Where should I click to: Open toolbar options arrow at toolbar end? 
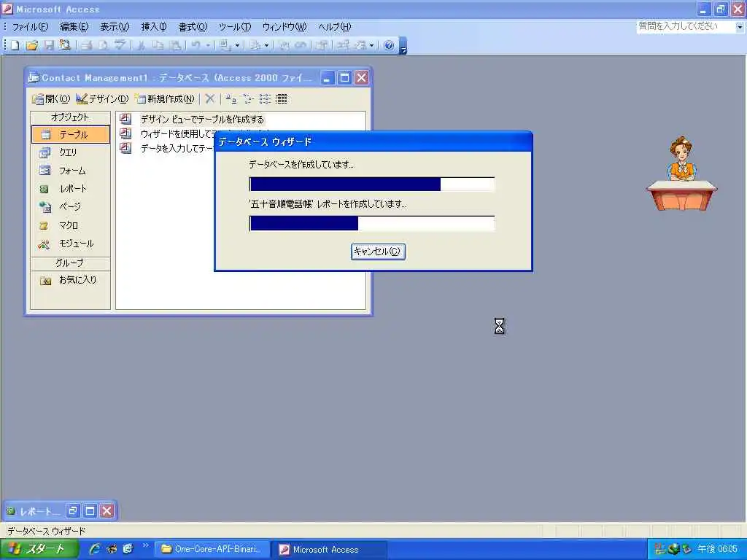[403, 46]
